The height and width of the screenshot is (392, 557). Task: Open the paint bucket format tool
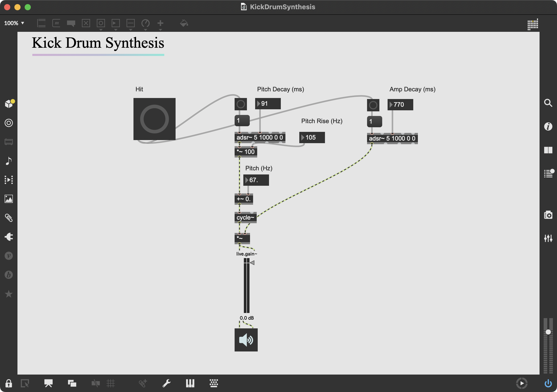tap(184, 23)
